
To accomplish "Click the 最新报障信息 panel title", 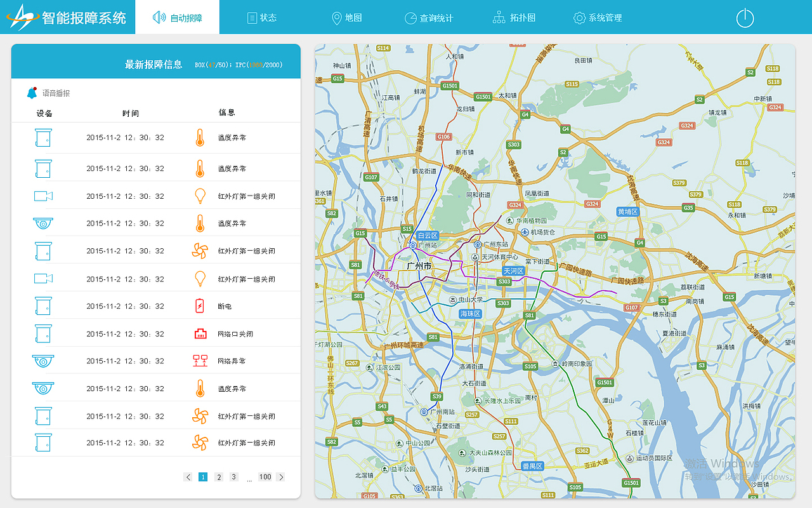I will pyautogui.click(x=154, y=64).
